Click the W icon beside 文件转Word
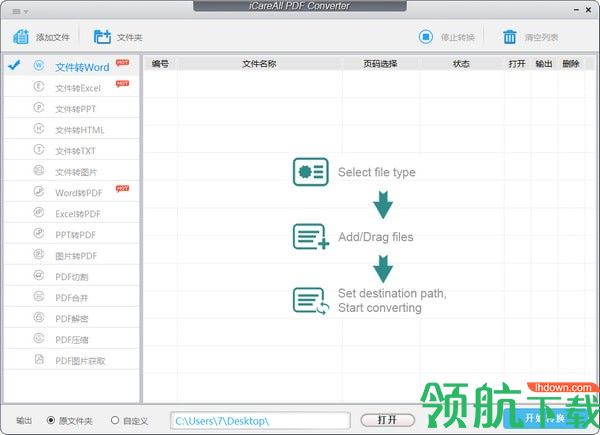 (x=39, y=65)
